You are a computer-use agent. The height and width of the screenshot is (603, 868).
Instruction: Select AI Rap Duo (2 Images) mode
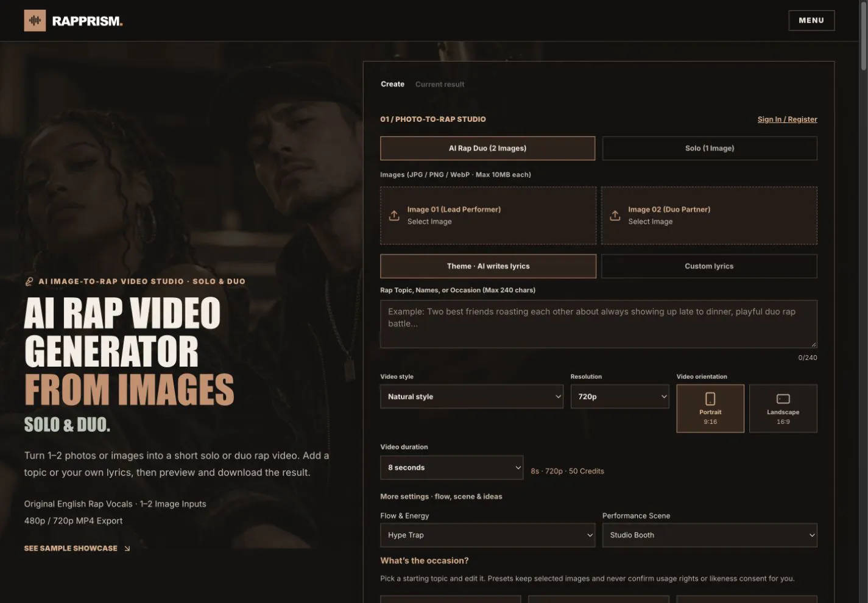487,148
